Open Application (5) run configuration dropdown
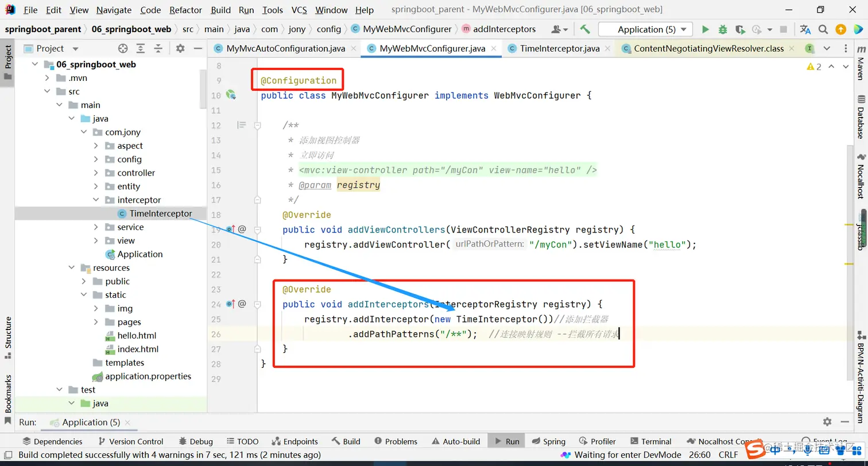The height and width of the screenshot is (466, 868). tap(645, 29)
